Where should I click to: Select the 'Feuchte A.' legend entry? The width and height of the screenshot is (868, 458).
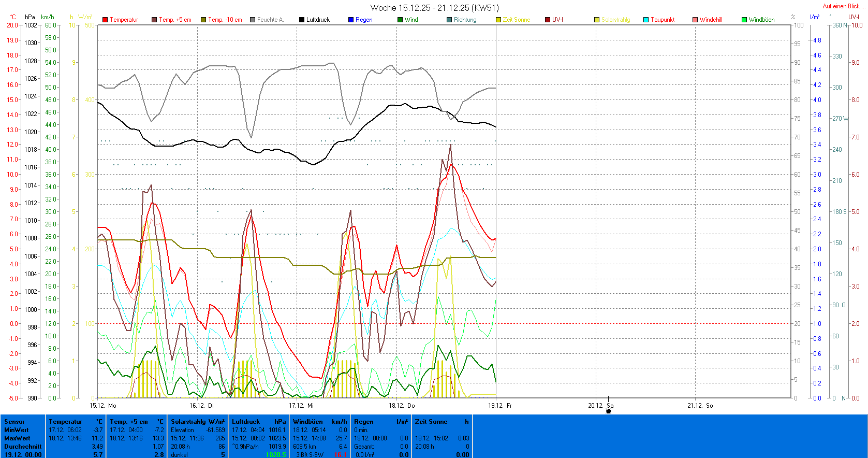coord(270,20)
